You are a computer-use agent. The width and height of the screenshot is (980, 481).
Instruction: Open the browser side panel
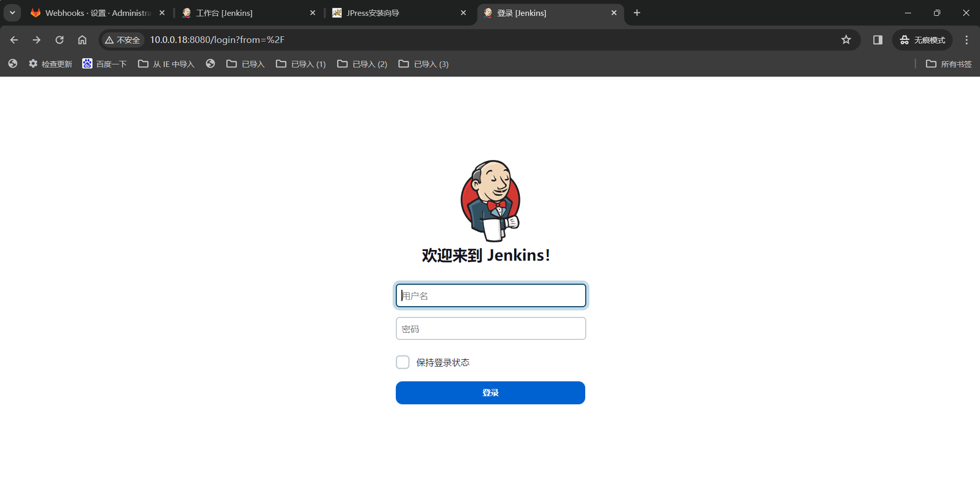(x=878, y=40)
